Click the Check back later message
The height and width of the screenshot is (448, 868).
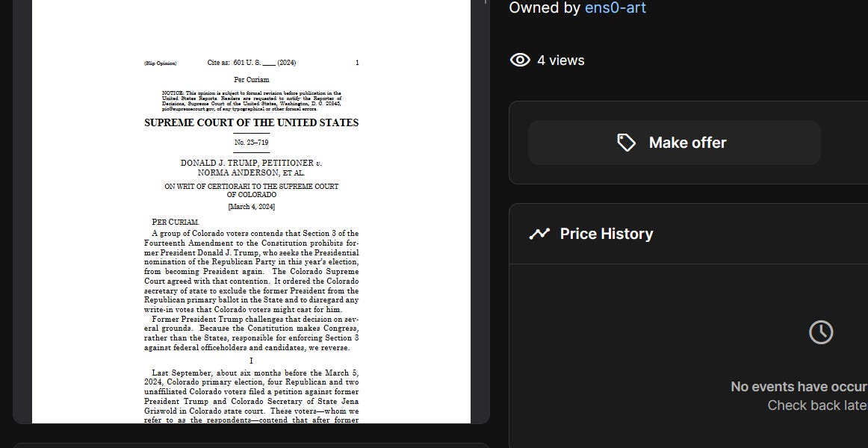tap(817, 405)
